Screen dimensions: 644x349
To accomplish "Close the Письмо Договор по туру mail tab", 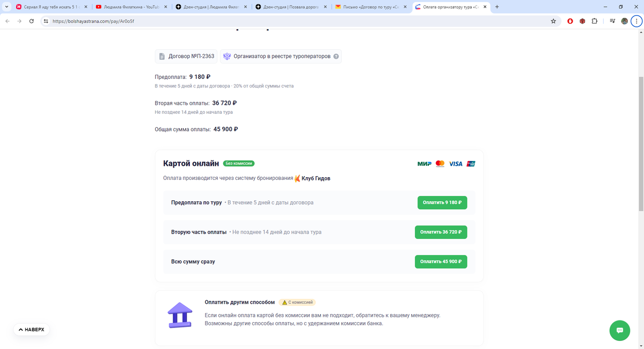I will click(406, 7).
